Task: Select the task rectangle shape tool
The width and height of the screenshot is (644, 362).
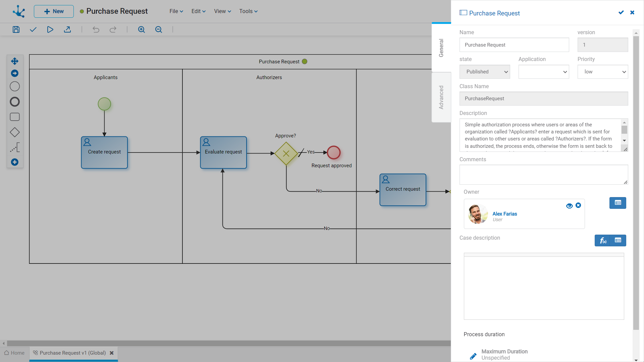Action: tap(15, 117)
